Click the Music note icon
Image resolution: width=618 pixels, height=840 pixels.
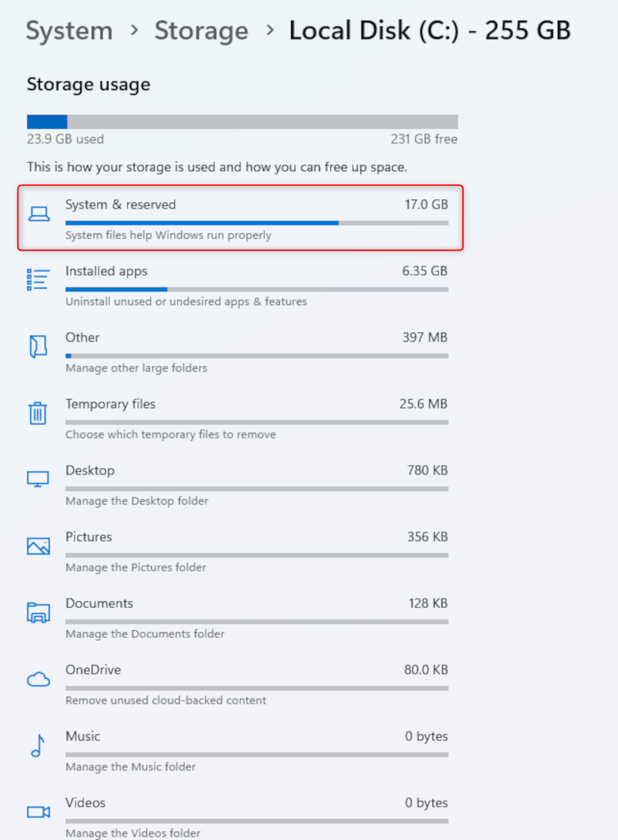coord(38,745)
